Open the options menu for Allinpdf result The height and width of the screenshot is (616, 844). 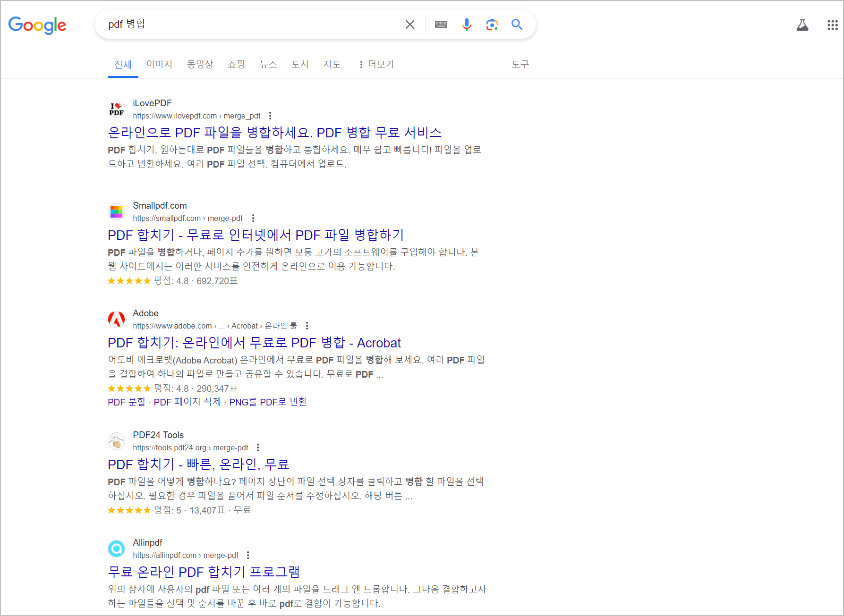(x=248, y=555)
